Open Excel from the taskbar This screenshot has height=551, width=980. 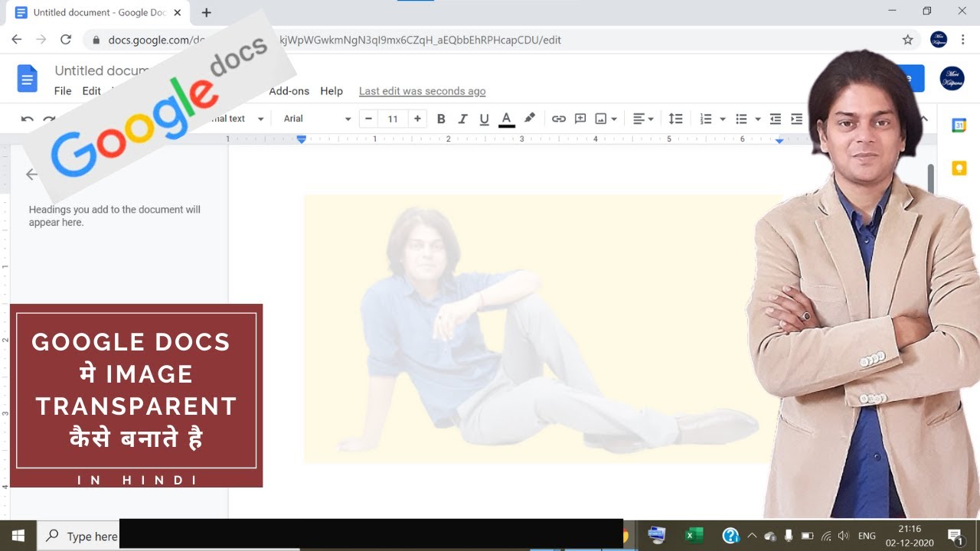pos(694,536)
